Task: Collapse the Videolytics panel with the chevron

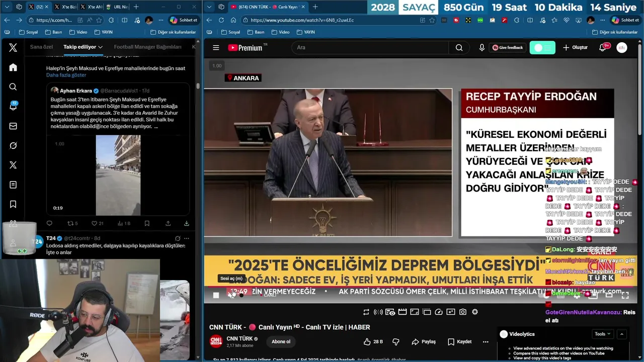Action: tap(622, 334)
